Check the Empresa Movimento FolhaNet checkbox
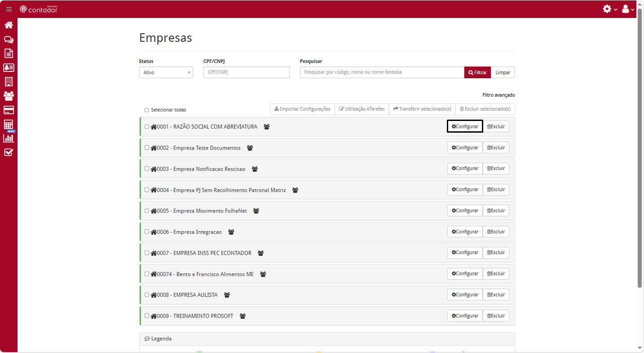 [x=146, y=210]
